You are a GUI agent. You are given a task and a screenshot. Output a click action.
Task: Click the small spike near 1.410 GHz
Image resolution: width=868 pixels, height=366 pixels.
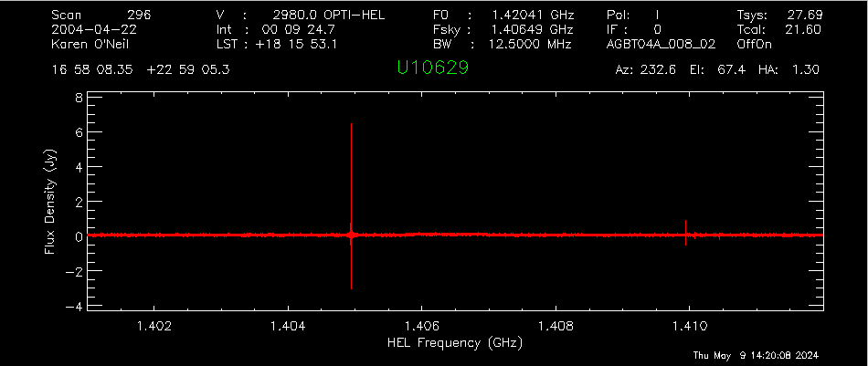(x=686, y=233)
